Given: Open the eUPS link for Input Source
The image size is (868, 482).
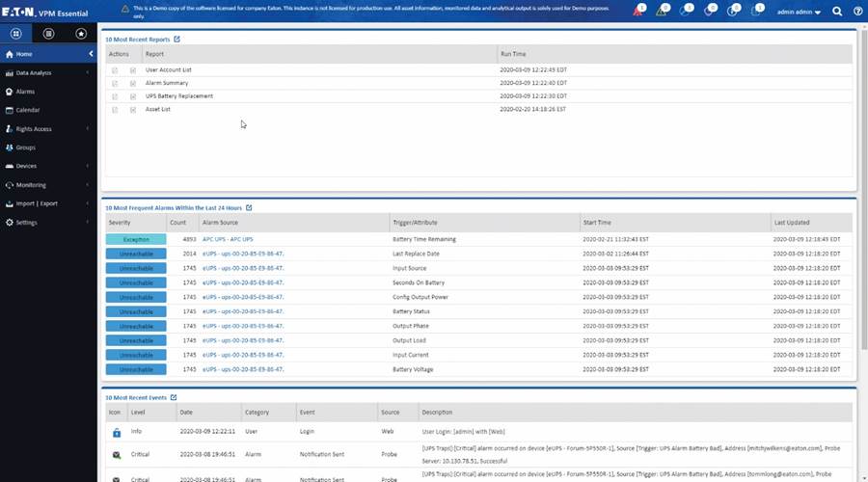Looking at the screenshot, I should tap(243, 268).
